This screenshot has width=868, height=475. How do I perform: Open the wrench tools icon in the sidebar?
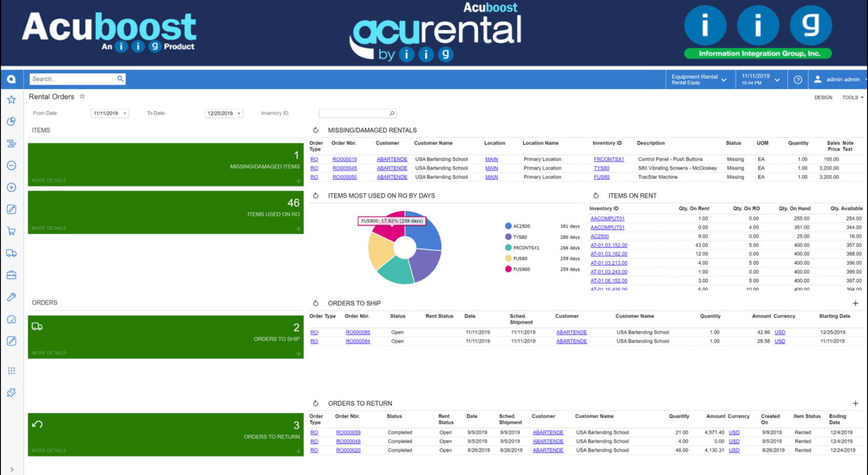[11, 297]
